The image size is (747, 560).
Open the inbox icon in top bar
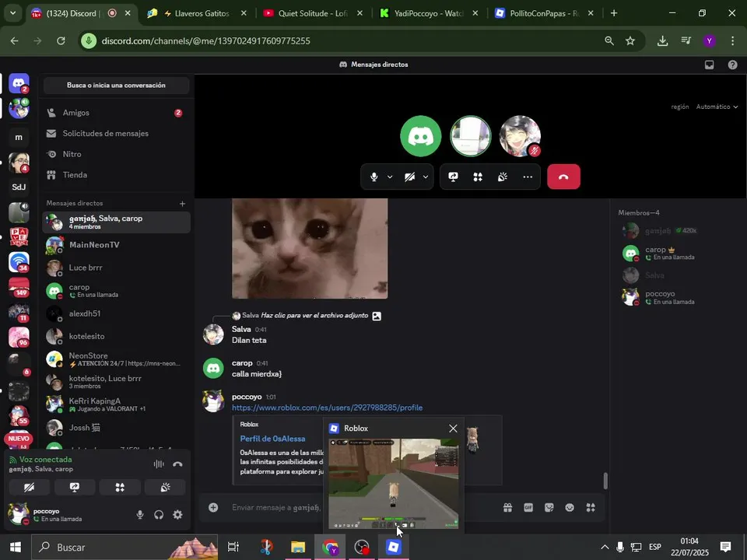coord(710,65)
